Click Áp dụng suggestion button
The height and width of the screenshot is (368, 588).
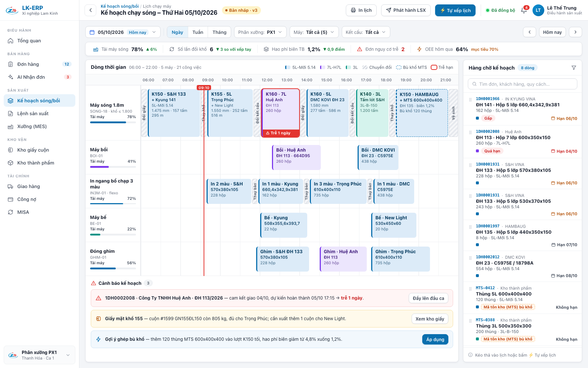435,339
